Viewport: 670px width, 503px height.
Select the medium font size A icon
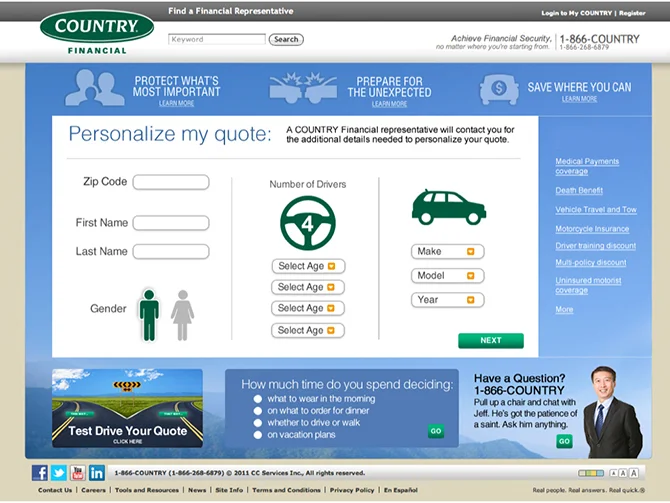[623, 473]
